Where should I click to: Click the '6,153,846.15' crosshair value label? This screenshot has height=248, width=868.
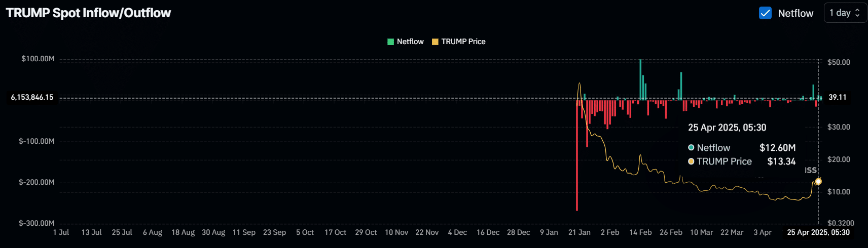(32, 97)
